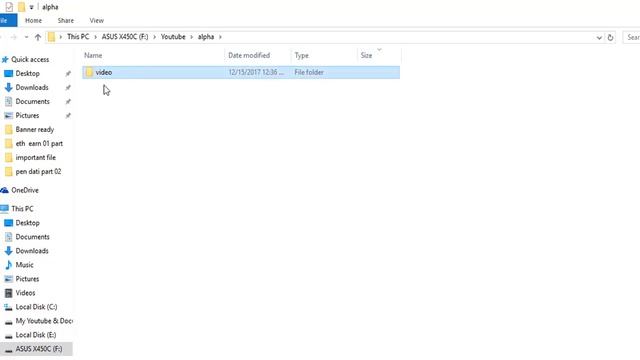The width and height of the screenshot is (640, 360).
Task: Expand chevron after 'ASUS X450C (F:)' breadcrumb
Action: tap(155, 37)
